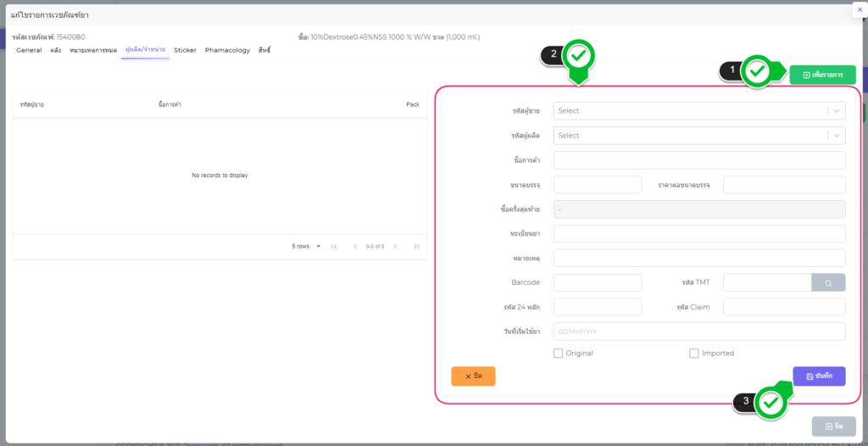
Task: Click the TMT code search icon button
Action: click(828, 283)
